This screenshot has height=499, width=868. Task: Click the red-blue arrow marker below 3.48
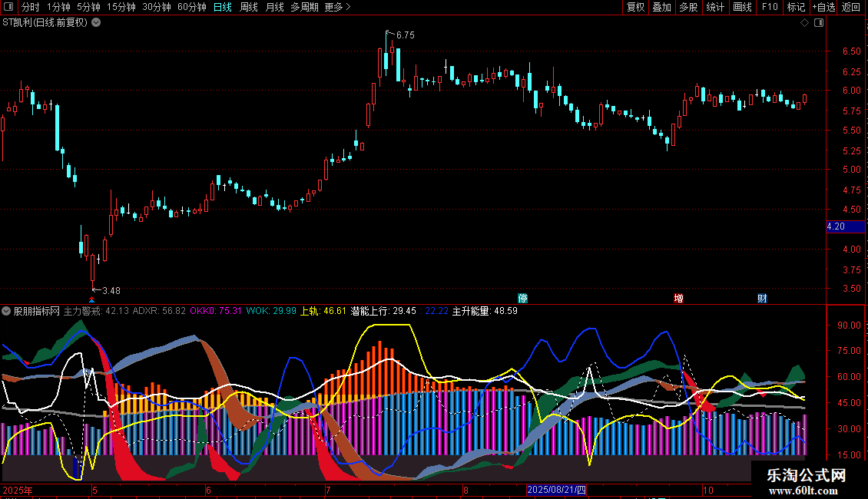click(92, 299)
